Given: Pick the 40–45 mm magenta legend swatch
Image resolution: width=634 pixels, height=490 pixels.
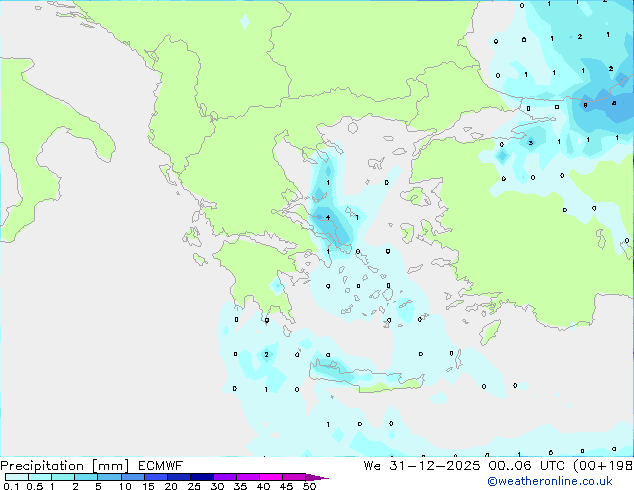Looking at the screenshot, I should 271,477.
